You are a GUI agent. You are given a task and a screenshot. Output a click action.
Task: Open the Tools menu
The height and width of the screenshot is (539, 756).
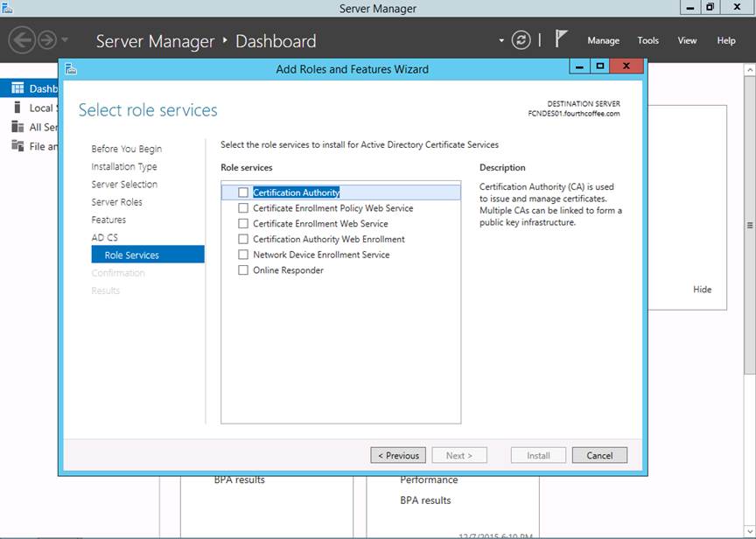[x=647, y=40]
